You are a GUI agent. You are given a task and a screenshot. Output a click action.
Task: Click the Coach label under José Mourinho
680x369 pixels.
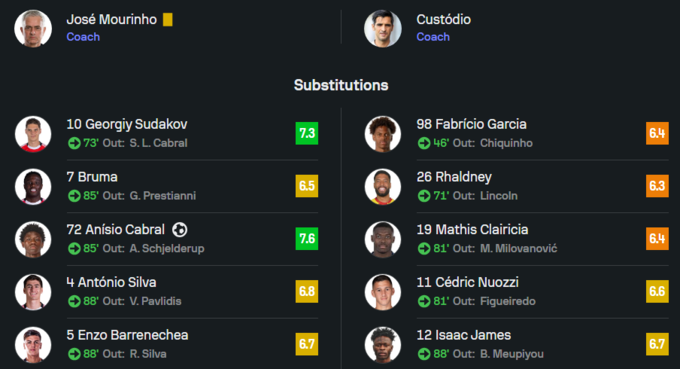point(83,37)
